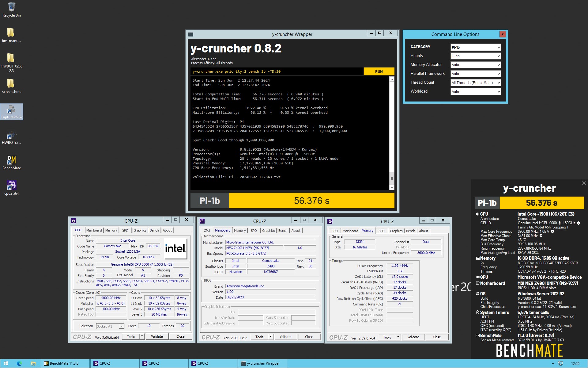This screenshot has height=368, width=588.
Task: Select the CapturePNG2 shortcut icon
Action: click(x=11, y=112)
